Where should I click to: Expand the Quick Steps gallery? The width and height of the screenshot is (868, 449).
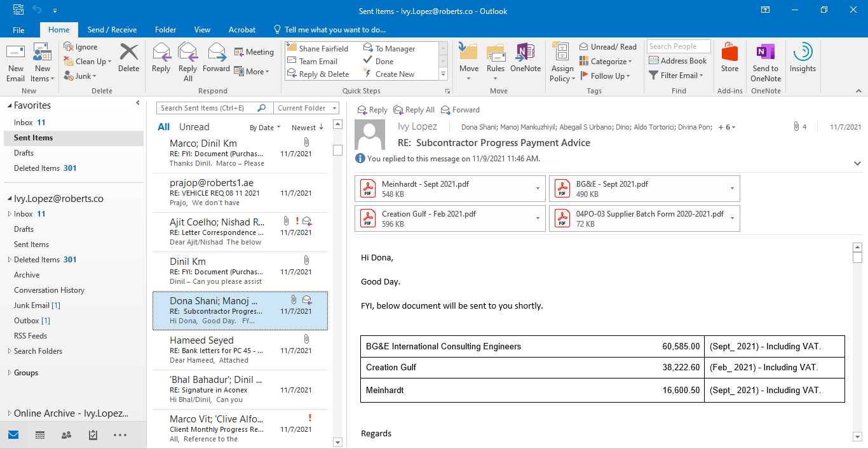pos(444,74)
